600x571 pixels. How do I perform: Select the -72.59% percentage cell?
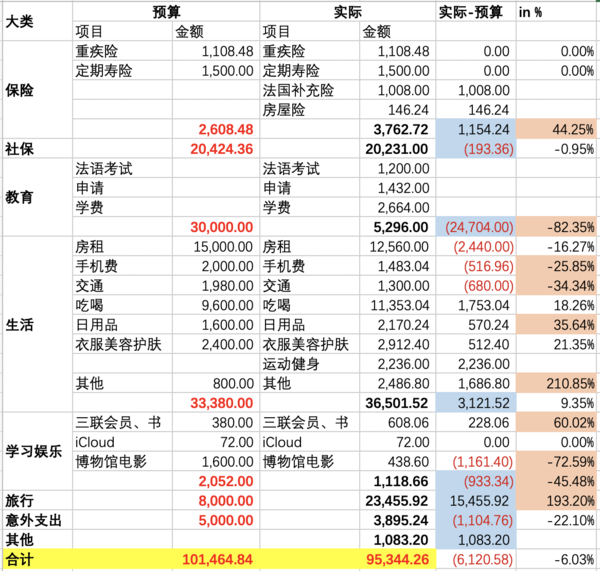tap(558, 461)
